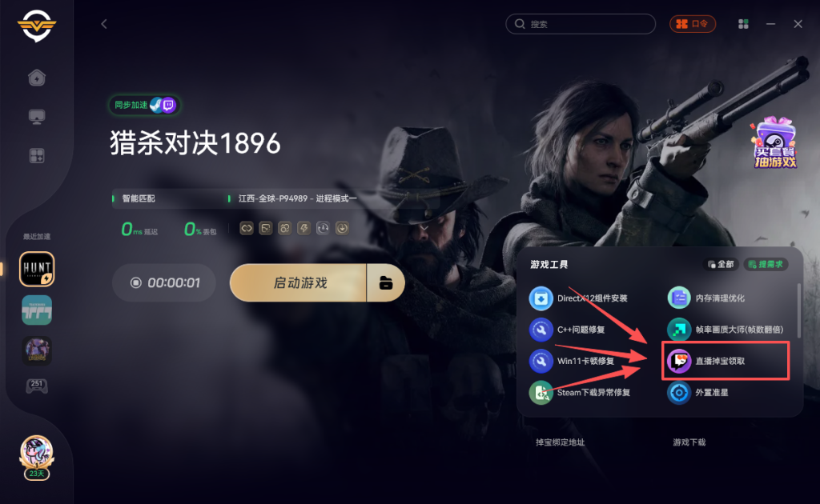Open the 智能匹配 mode selector

(x=138, y=198)
